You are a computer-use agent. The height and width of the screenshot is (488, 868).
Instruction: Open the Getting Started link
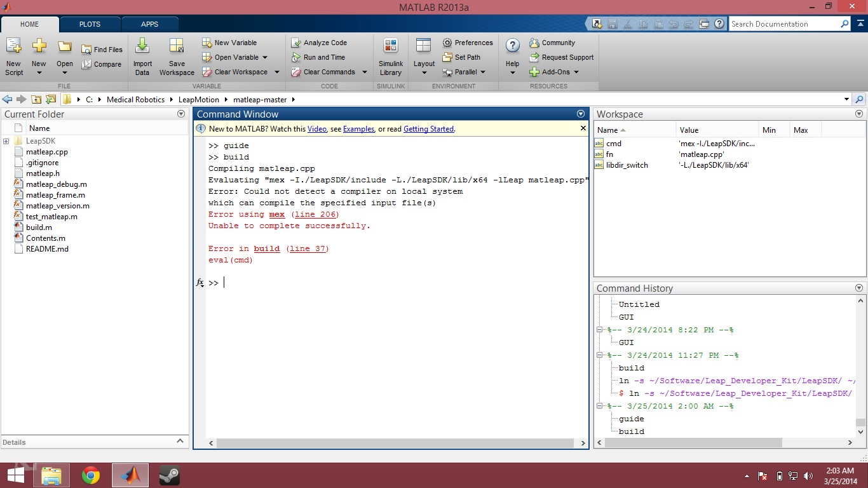click(428, 129)
